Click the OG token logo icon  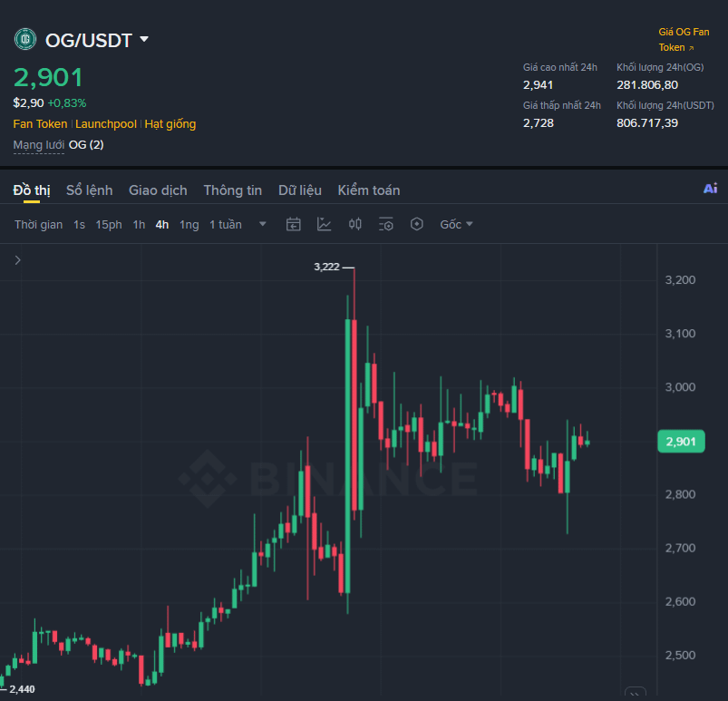pyautogui.click(x=25, y=39)
